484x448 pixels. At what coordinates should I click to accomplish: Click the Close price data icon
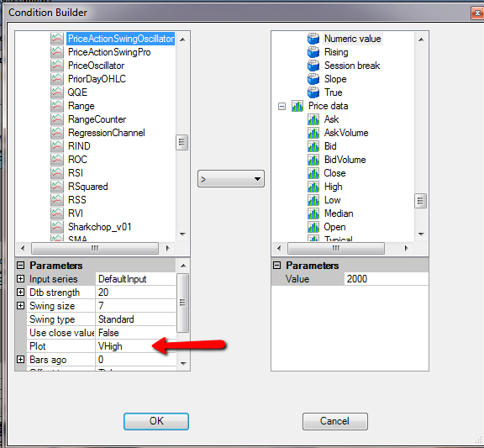point(313,173)
